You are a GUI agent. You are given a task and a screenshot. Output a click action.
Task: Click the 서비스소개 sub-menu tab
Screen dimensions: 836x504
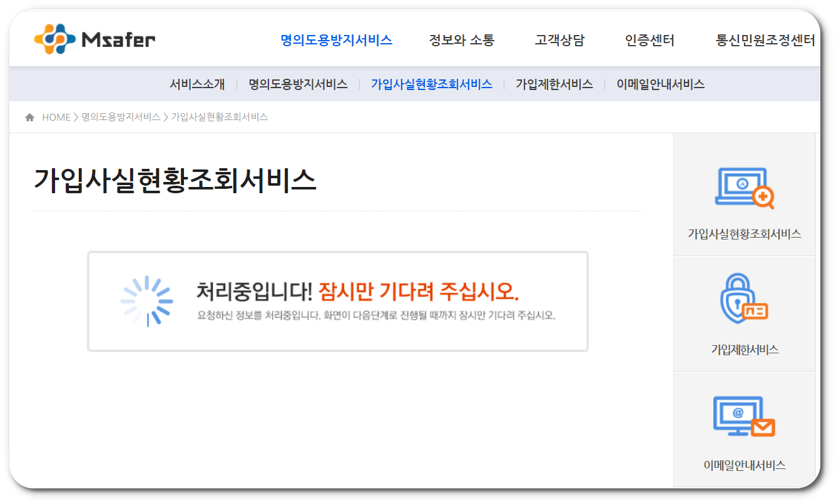[199, 83]
